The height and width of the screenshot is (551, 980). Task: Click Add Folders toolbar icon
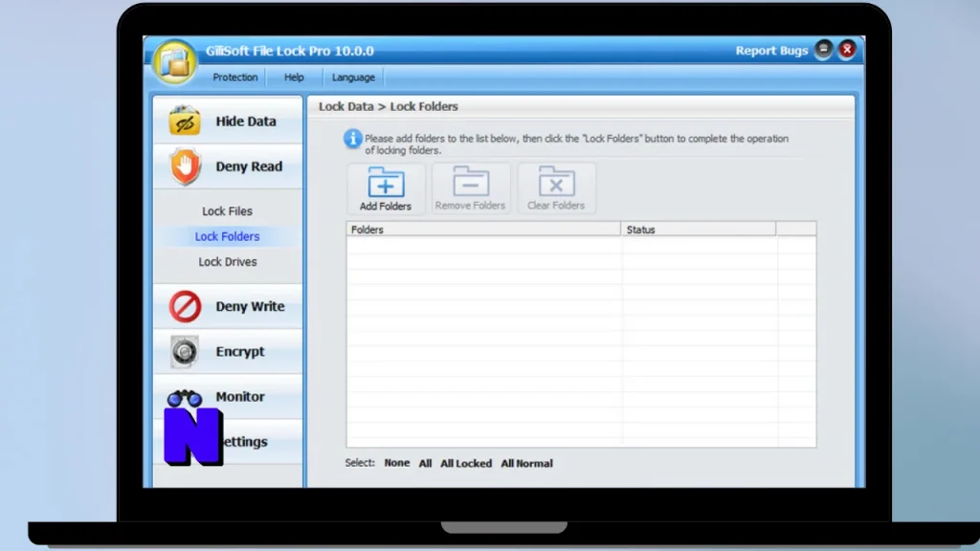click(x=386, y=188)
